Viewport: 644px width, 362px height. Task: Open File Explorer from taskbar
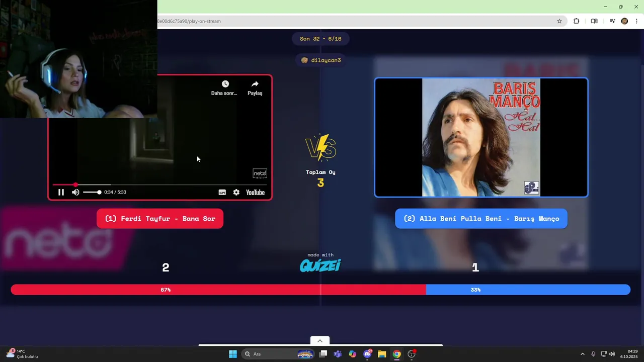(382, 354)
